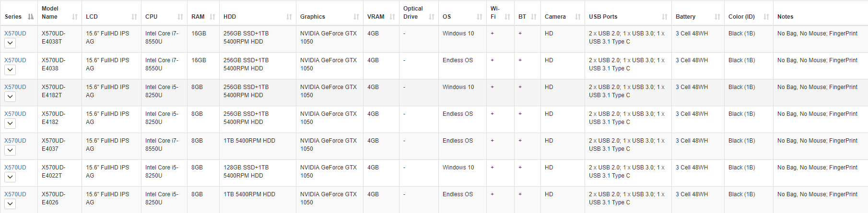This screenshot has width=868, height=213.
Task: Expand row details for X570UD-E4026
Action: click(10, 204)
